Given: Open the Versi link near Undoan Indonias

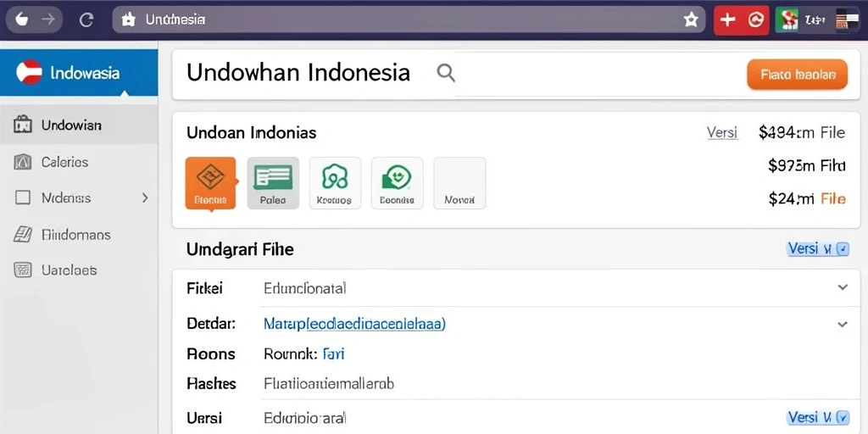Looking at the screenshot, I should pos(722,133).
